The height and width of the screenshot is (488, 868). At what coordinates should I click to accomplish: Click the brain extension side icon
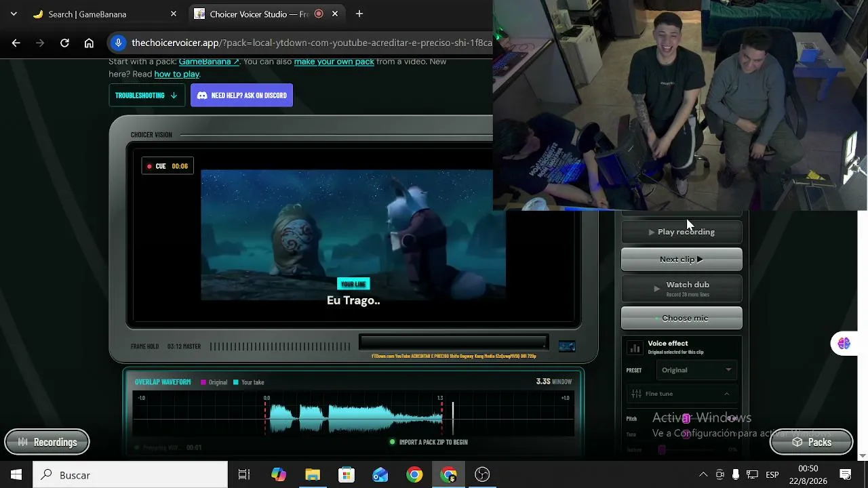(x=844, y=344)
